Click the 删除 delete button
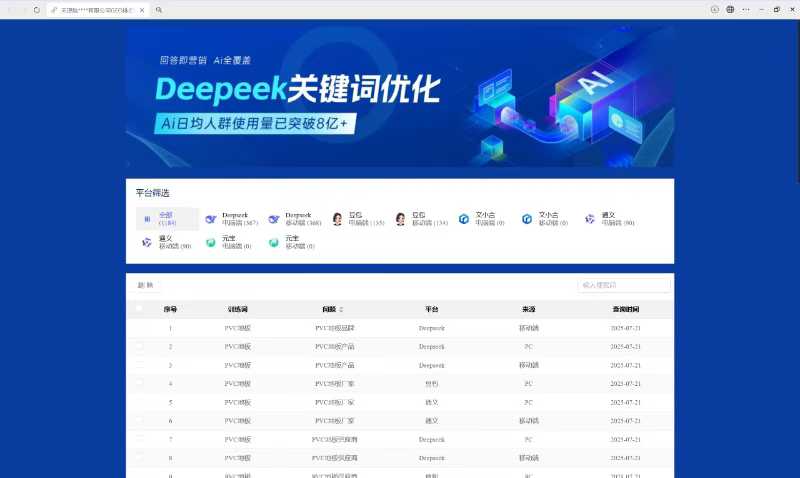 coord(145,285)
